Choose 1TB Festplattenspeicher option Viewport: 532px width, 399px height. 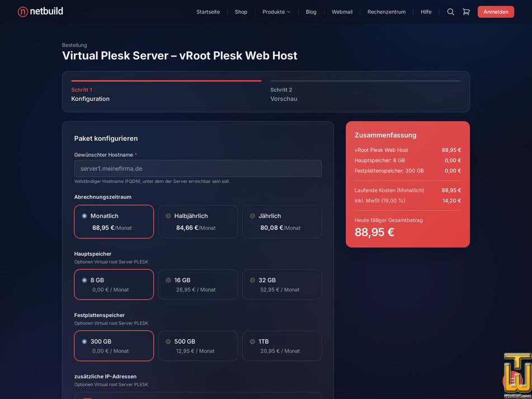(x=282, y=346)
